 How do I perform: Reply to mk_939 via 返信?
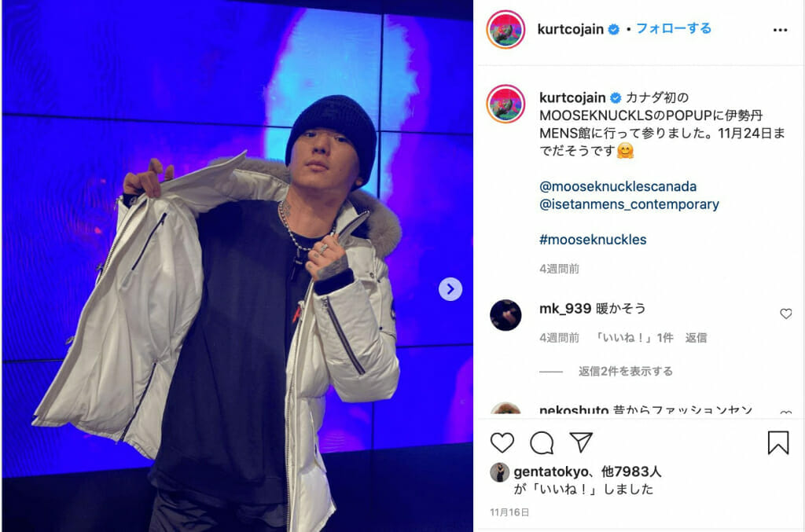[697, 338]
